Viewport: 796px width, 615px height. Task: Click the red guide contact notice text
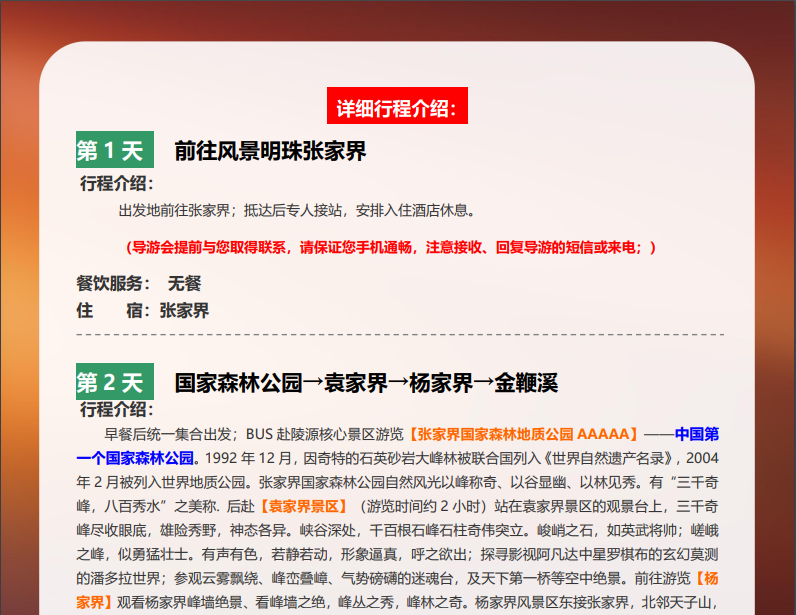[390, 247]
